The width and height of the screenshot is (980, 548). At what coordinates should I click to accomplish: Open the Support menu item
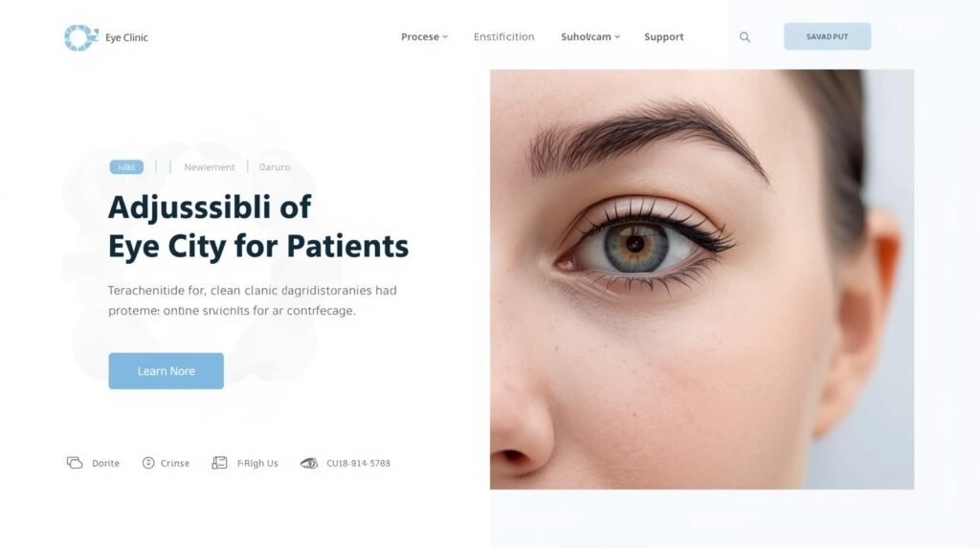coord(664,37)
